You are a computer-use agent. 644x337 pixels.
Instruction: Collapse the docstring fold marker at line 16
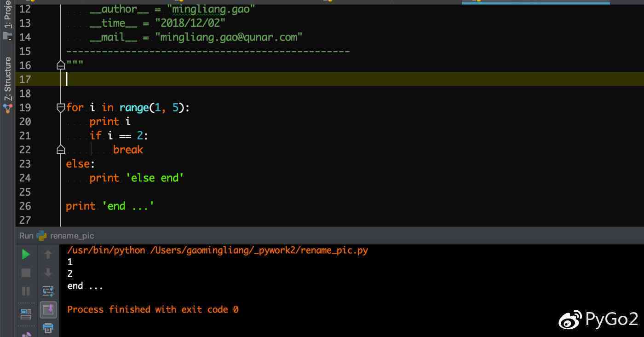pyautogui.click(x=61, y=65)
